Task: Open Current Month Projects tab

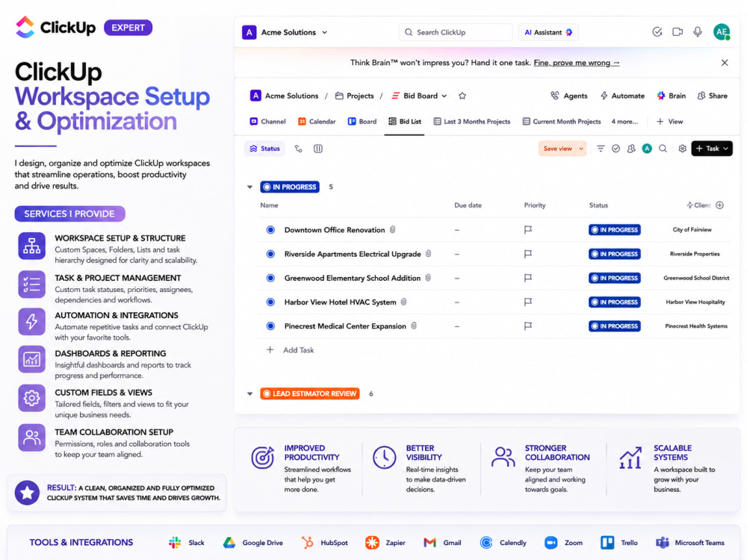Action: 562,122
